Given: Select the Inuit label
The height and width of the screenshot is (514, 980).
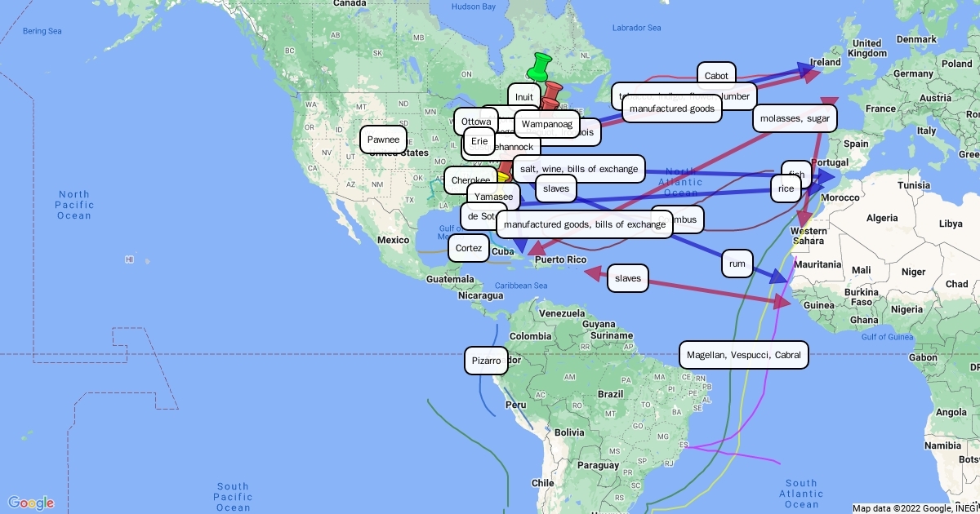Looking at the screenshot, I should tap(524, 97).
